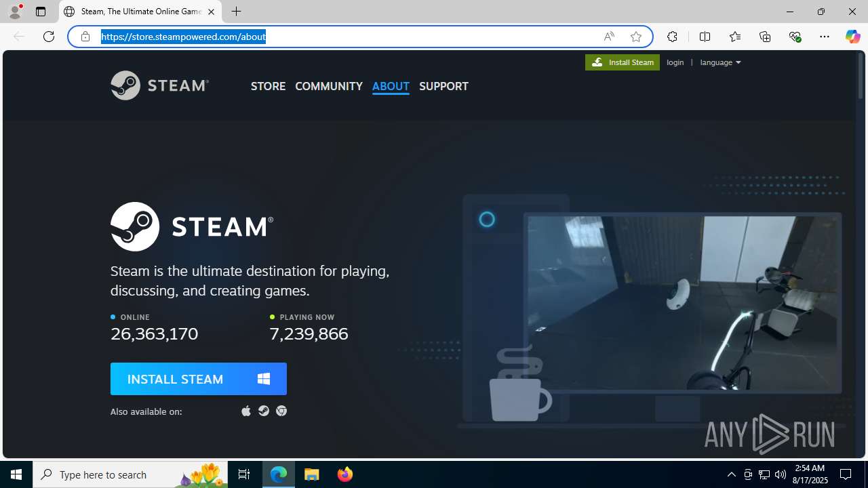Open the volume control in tray
Screen dimensions: 868x488
781,474
